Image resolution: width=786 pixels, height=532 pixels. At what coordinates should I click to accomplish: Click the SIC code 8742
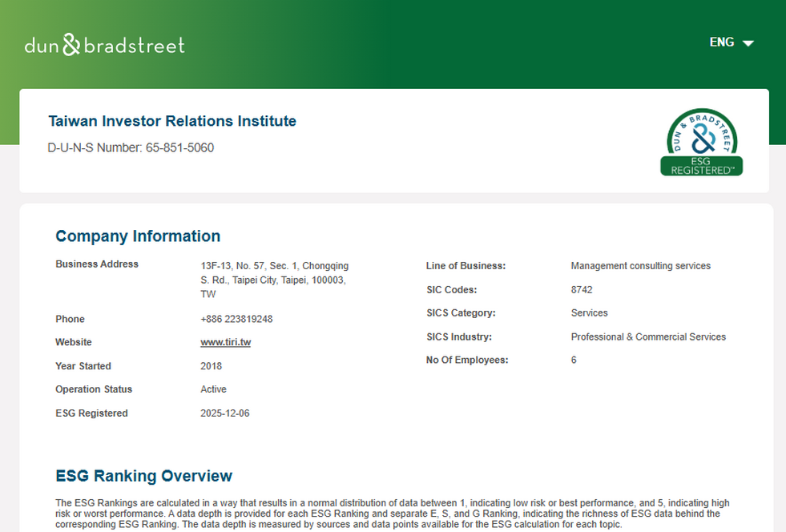pyautogui.click(x=582, y=290)
